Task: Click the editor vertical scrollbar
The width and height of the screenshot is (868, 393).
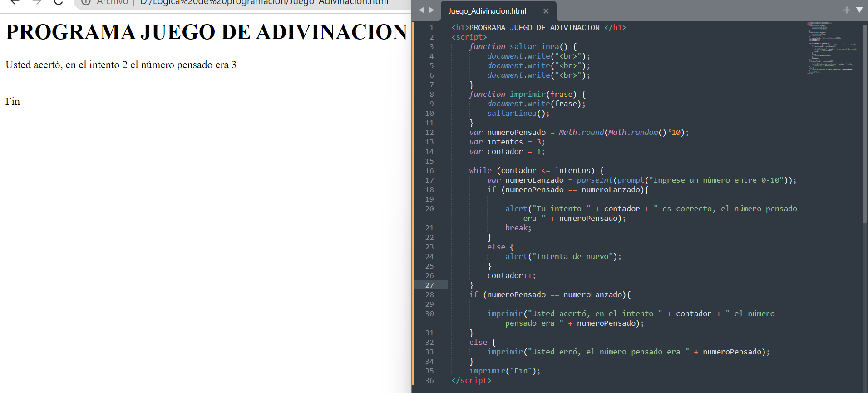Action: (864, 124)
